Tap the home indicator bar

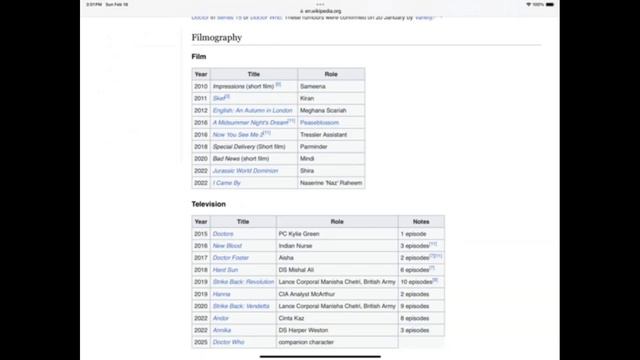320,356
